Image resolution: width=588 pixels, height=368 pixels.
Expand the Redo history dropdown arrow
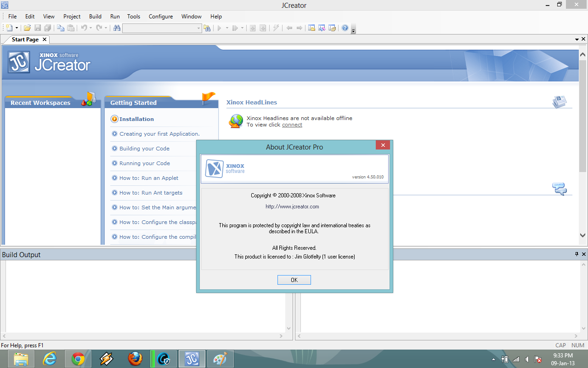(x=106, y=28)
